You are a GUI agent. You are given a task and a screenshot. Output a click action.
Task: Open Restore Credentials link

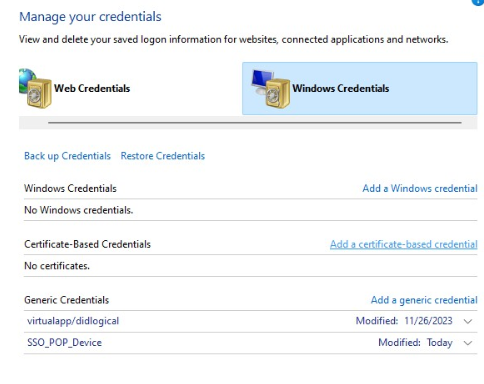163,156
